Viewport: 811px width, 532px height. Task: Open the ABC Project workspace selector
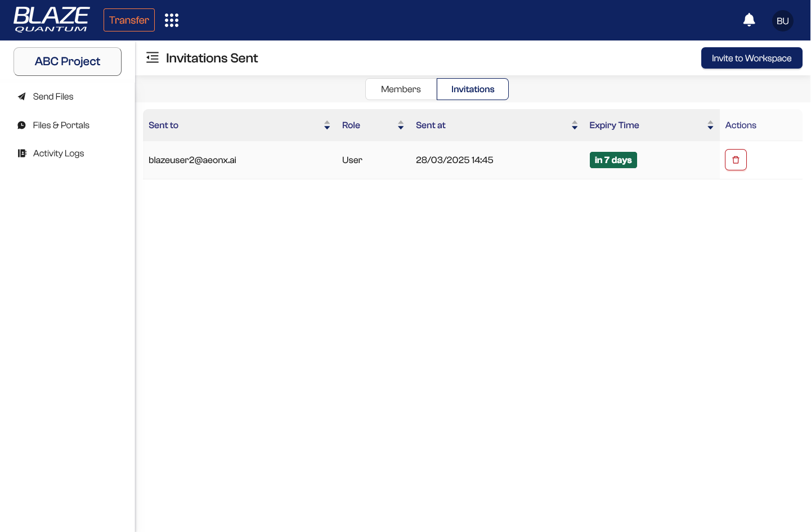tap(68, 61)
